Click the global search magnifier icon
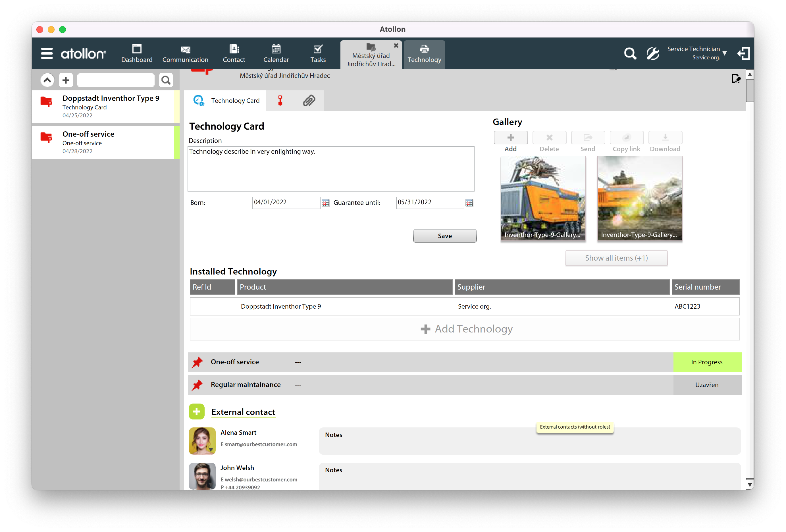 pos(629,53)
